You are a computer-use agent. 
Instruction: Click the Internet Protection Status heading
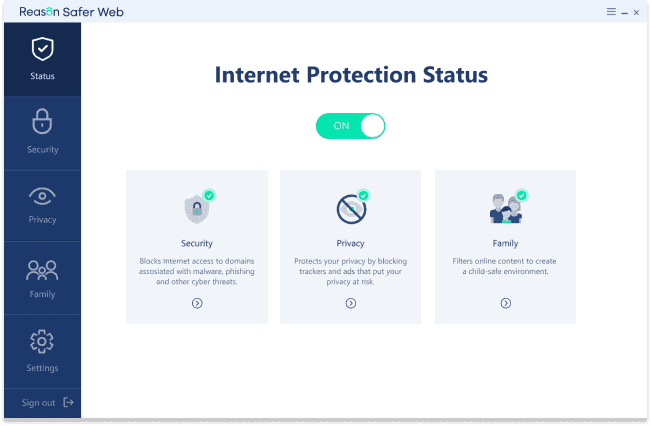[x=351, y=75]
